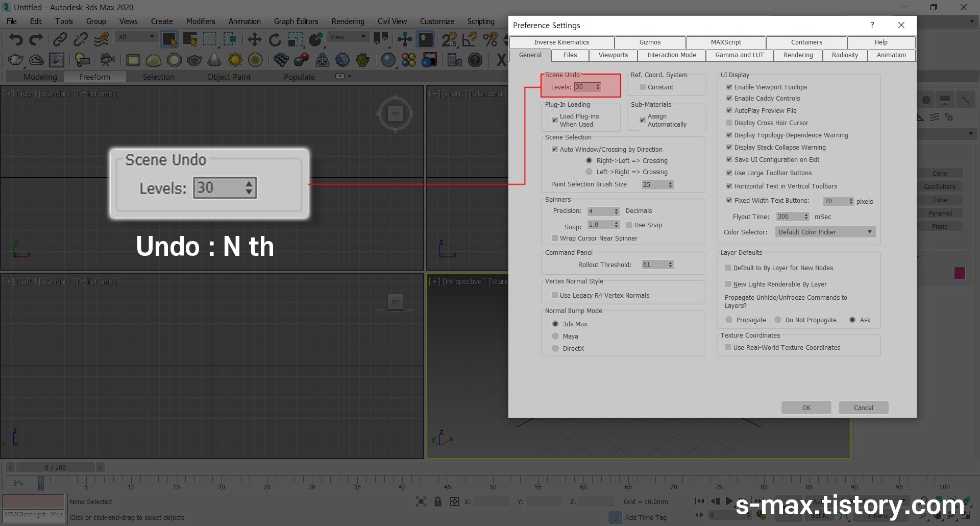
Task: Open the Rendered Frame Window icon
Action: point(57,60)
